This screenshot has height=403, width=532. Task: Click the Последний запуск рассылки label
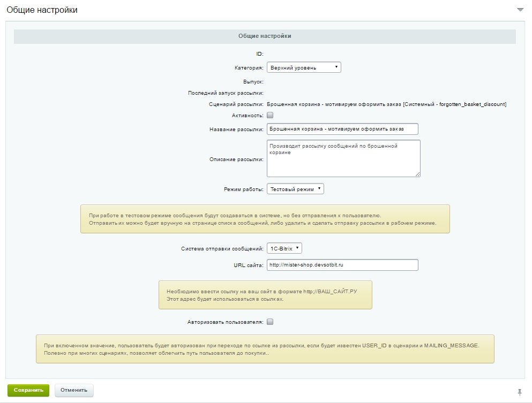(x=226, y=93)
